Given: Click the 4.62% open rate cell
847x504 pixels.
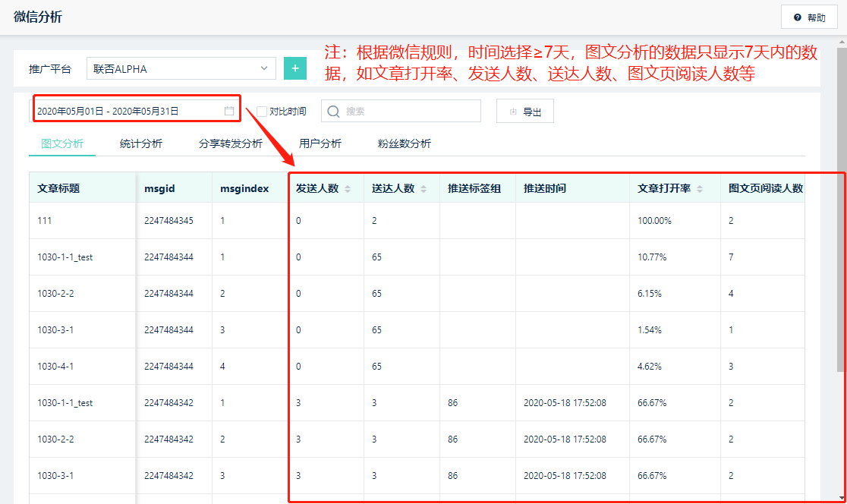Looking at the screenshot, I should (675, 367).
